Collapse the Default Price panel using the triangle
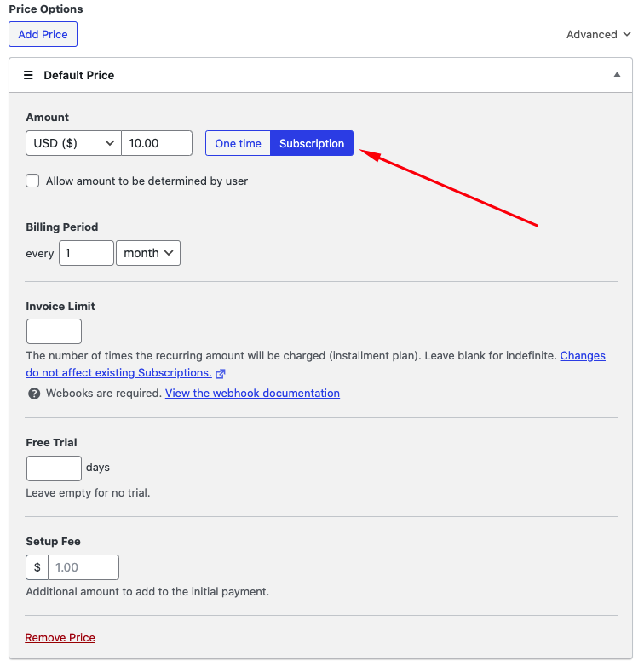 click(x=617, y=75)
